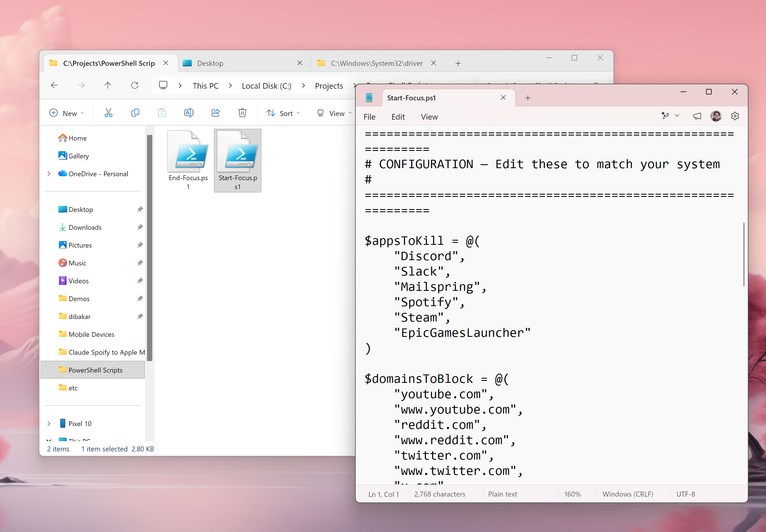The image size is (766, 532).
Task: Click the Copy icon in Explorer toolbar
Action: tap(135, 113)
